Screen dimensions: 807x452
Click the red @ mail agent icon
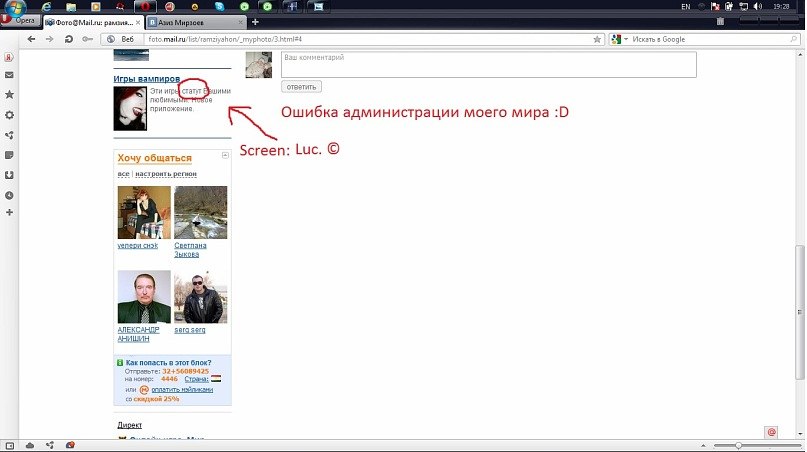coord(771,432)
